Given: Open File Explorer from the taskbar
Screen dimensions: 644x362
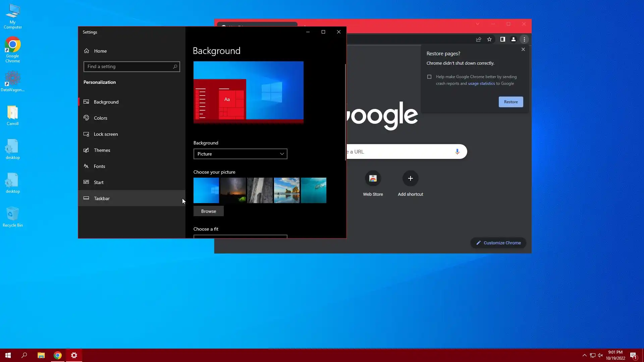Looking at the screenshot, I should coord(41,355).
